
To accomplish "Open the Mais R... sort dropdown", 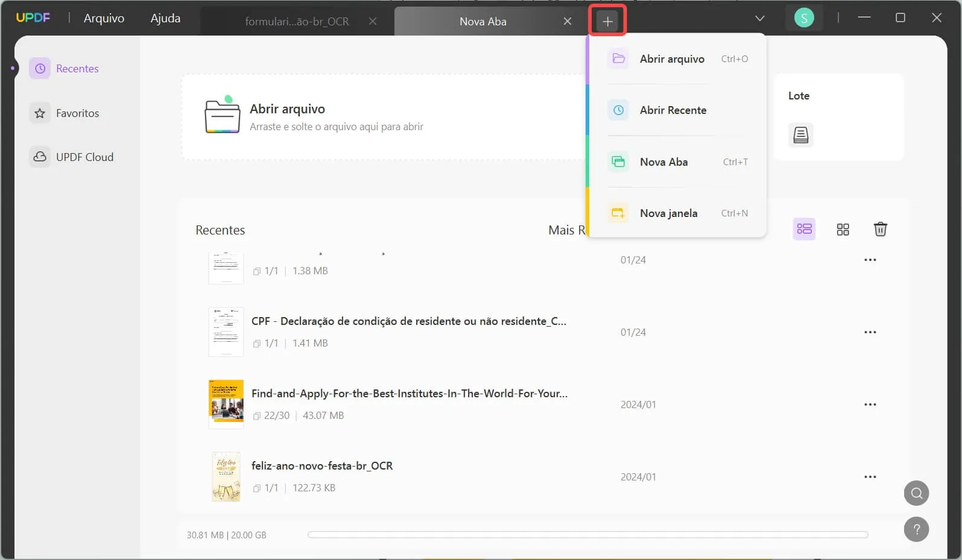I will click(x=567, y=230).
